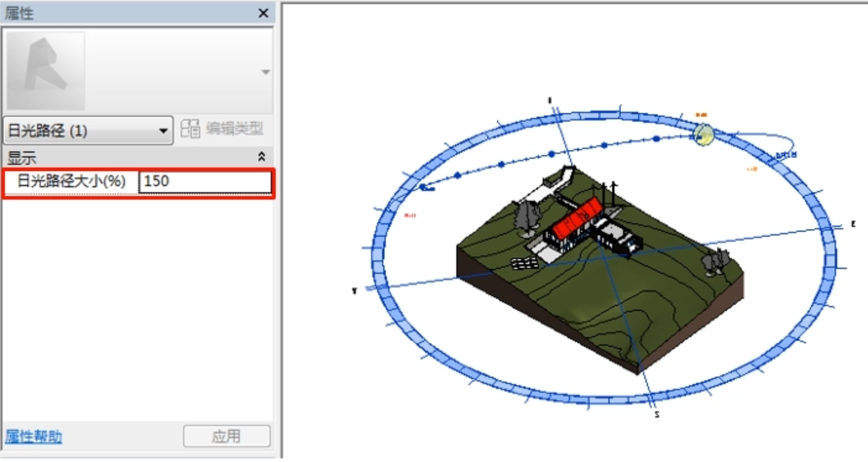Click the S south compass marker
Screen dimensions: 868x462
point(656,414)
